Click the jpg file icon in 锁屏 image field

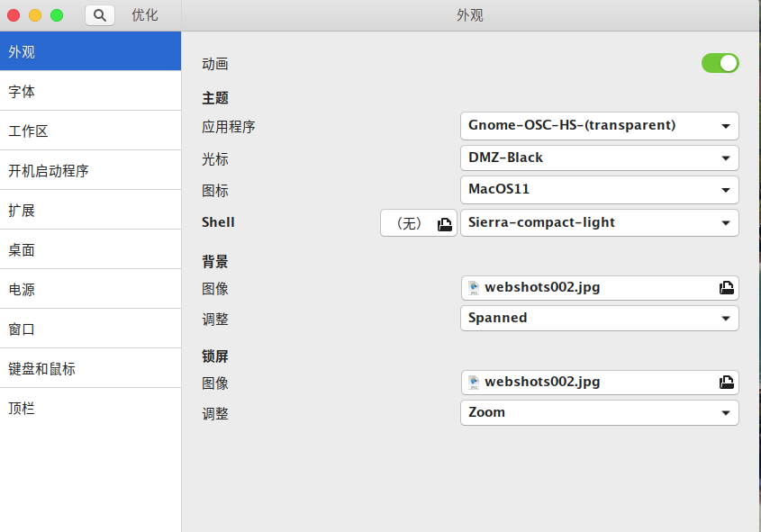tap(474, 383)
